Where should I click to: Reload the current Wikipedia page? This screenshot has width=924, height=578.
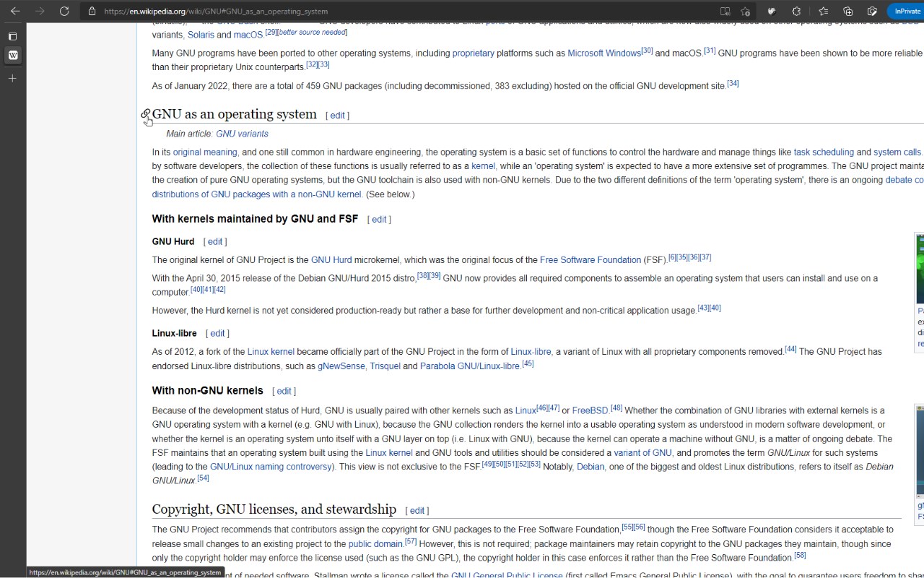pyautogui.click(x=64, y=11)
